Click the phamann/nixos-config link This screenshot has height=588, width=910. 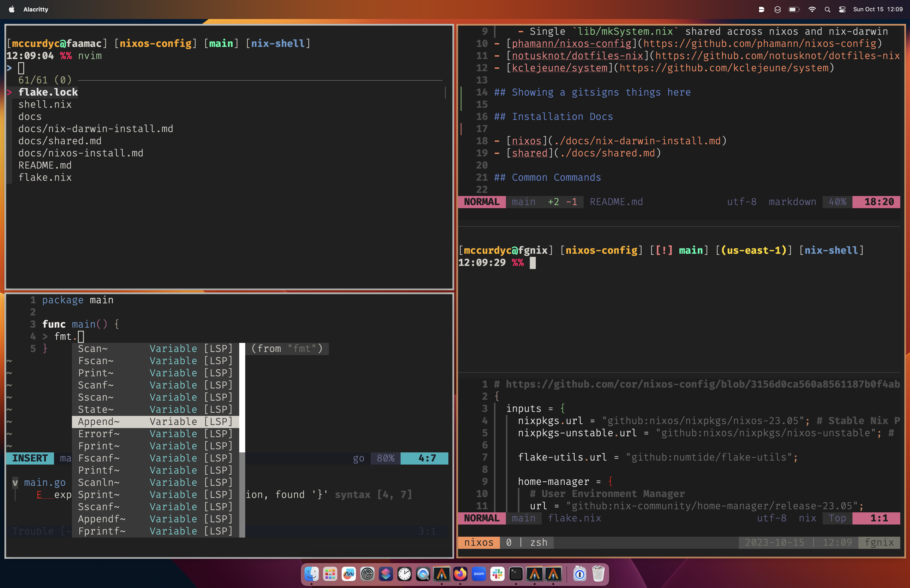pyautogui.click(x=571, y=44)
